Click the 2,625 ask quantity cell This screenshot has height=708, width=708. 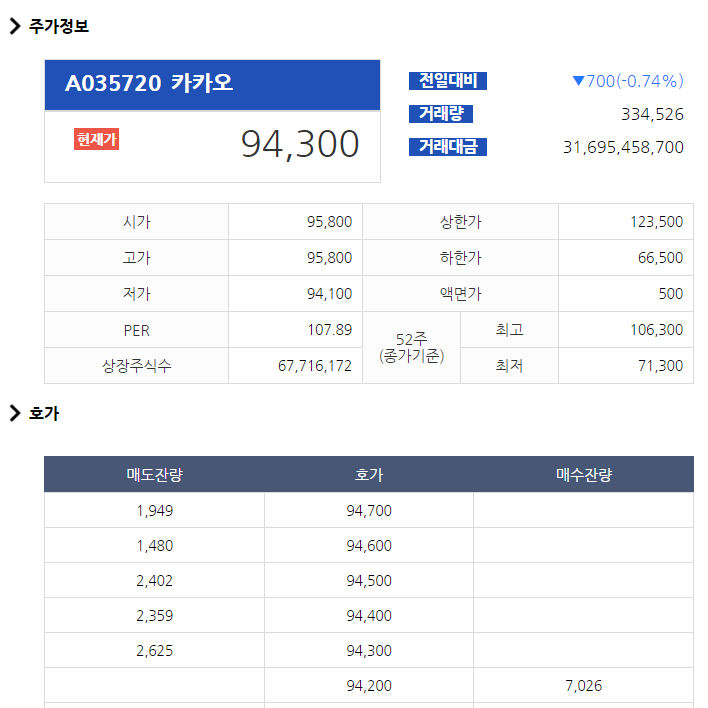(154, 651)
